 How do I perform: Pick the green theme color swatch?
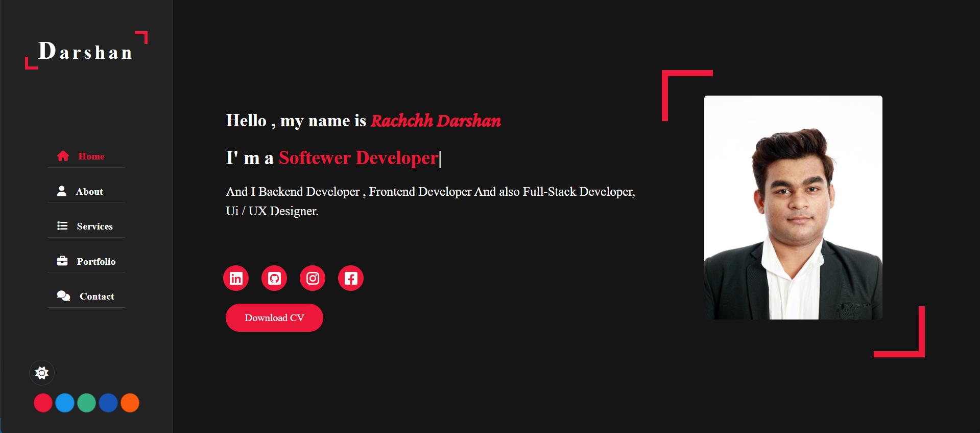coord(86,403)
